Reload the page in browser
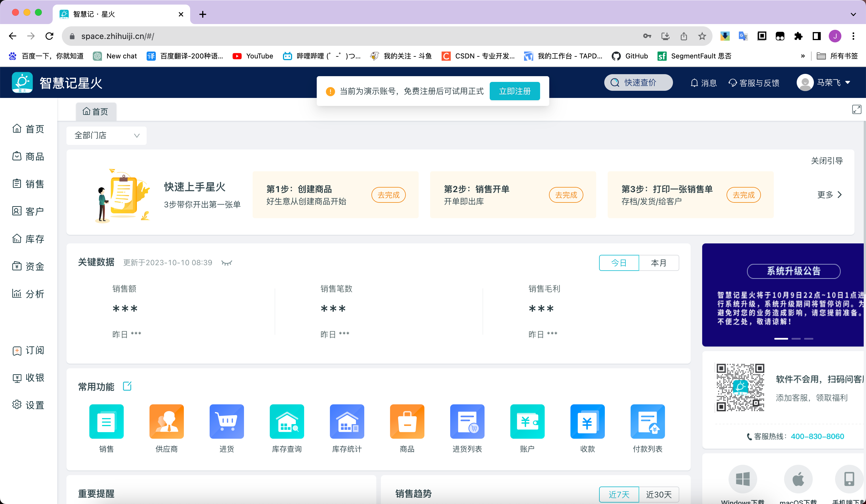Viewport: 866px width, 504px height. click(50, 36)
